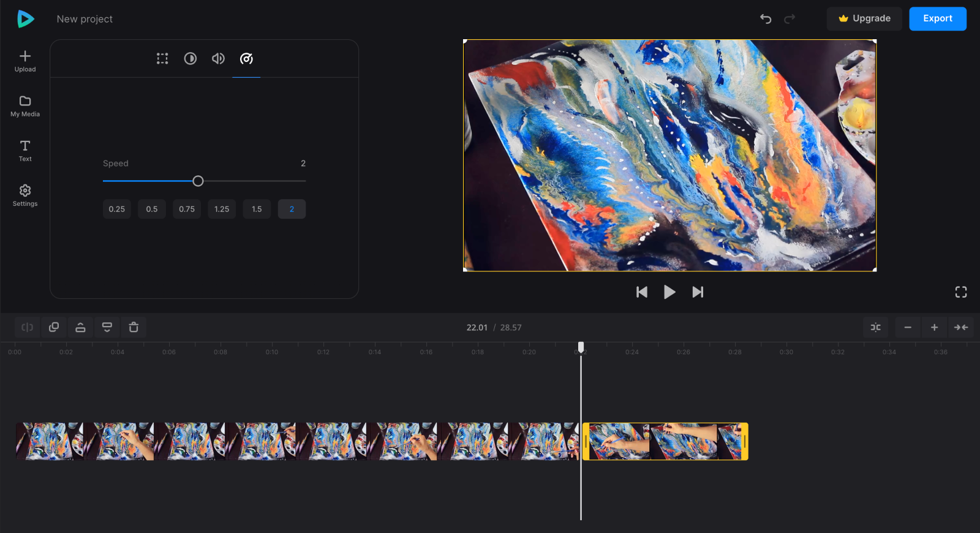The image size is (980, 533).
Task: Toggle timeline snapping icon
Action: (876, 327)
